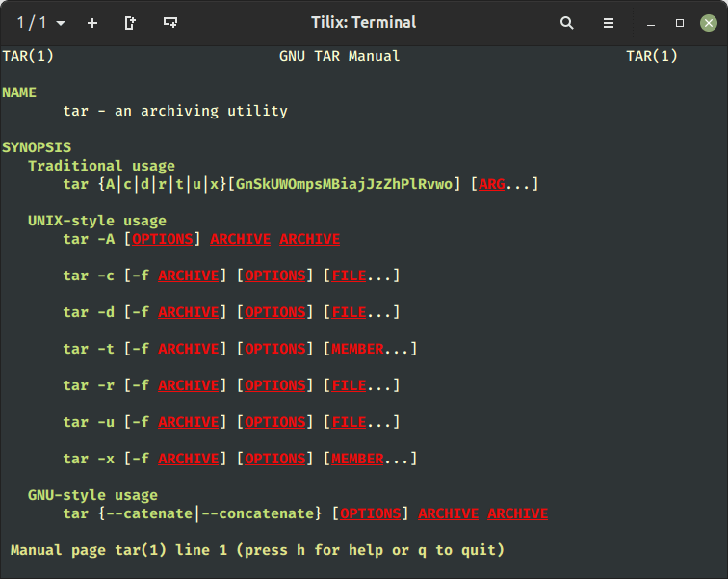The image size is (728, 579).
Task: Maximize the Tilix window
Action: [x=679, y=22]
